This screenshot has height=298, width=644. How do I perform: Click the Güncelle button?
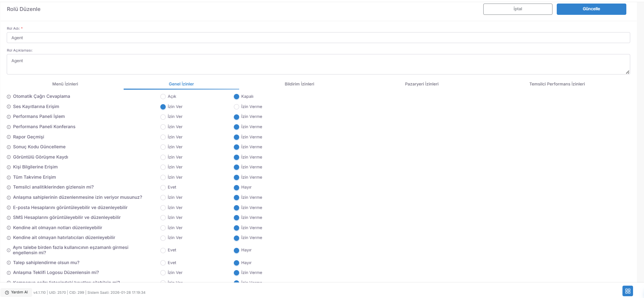591,9
